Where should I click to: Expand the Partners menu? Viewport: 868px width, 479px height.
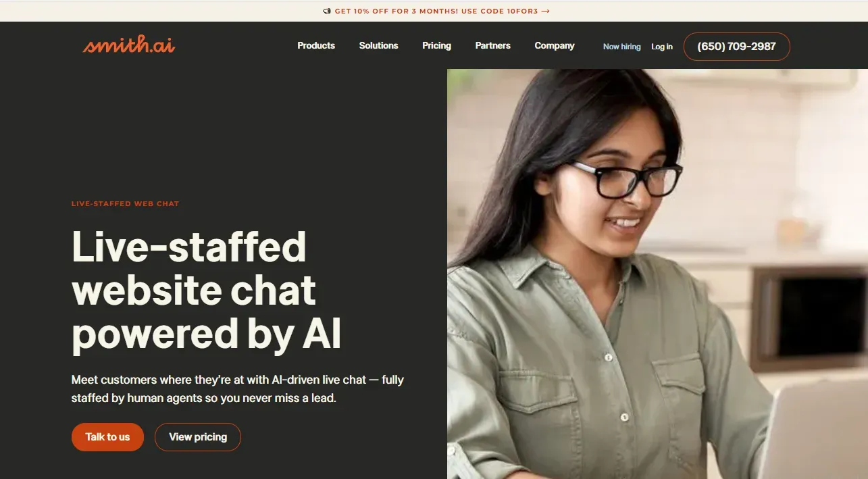click(x=492, y=46)
